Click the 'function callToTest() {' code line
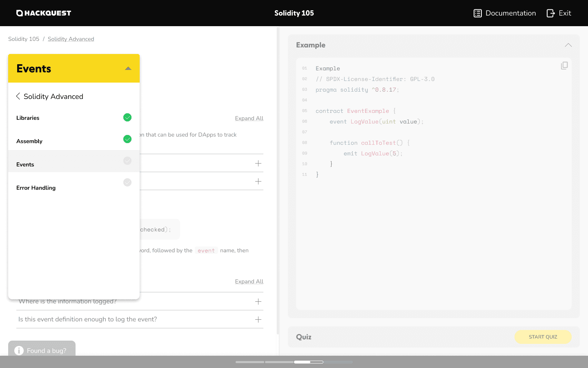Image resolution: width=588 pixels, height=368 pixels. click(x=370, y=143)
